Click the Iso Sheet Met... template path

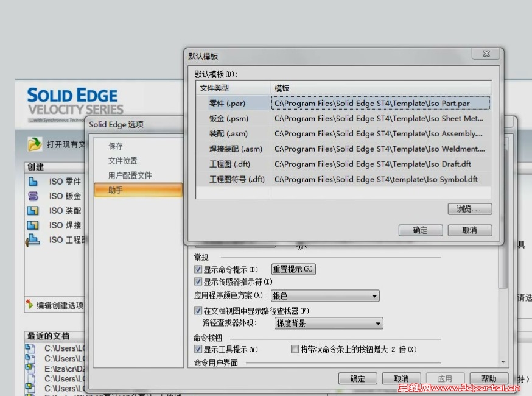click(x=380, y=119)
